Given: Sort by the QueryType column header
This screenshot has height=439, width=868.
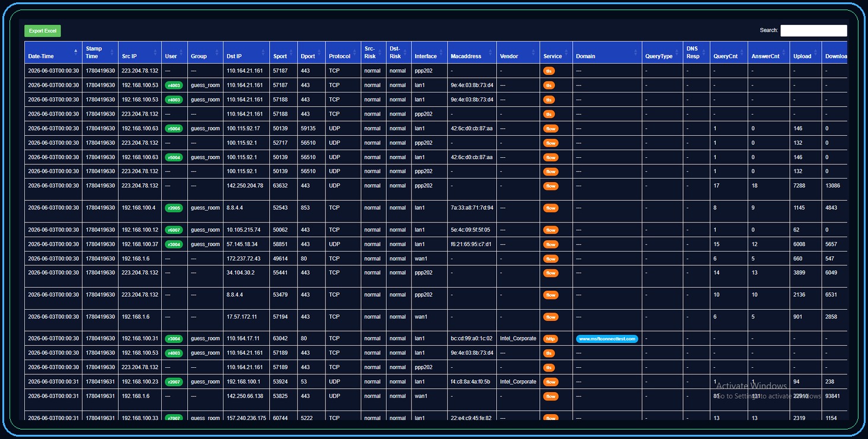Looking at the screenshot, I should tap(662, 52).
